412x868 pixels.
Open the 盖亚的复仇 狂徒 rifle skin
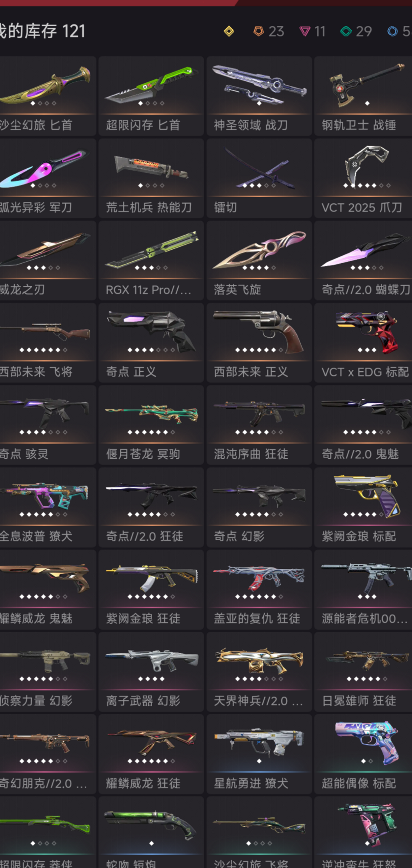[x=259, y=589]
